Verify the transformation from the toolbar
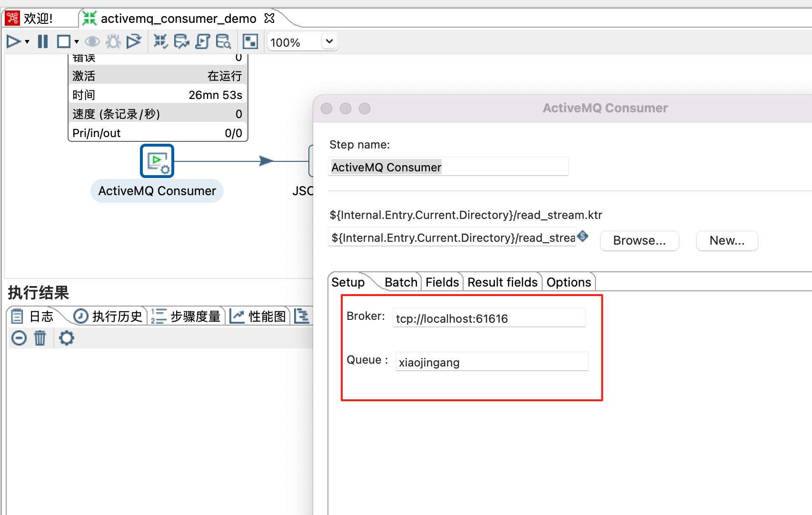 [x=161, y=42]
